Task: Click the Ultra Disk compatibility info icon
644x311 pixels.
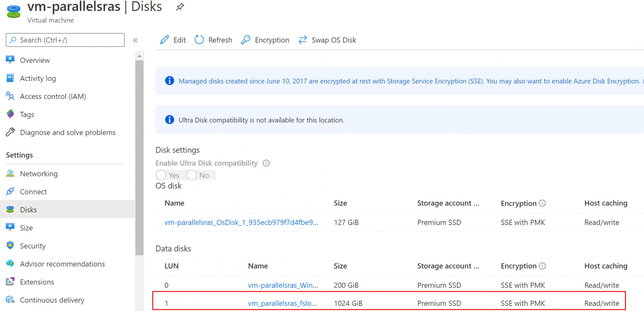Action: [x=266, y=163]
